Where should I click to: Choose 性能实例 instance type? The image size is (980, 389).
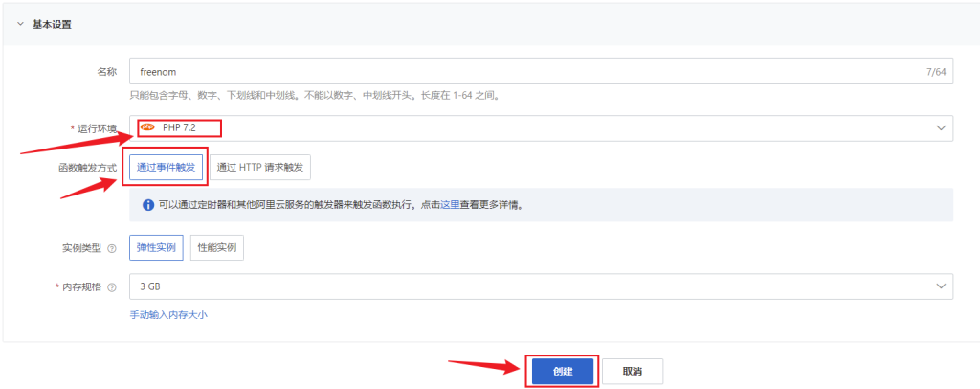click(x=217, y=247)
